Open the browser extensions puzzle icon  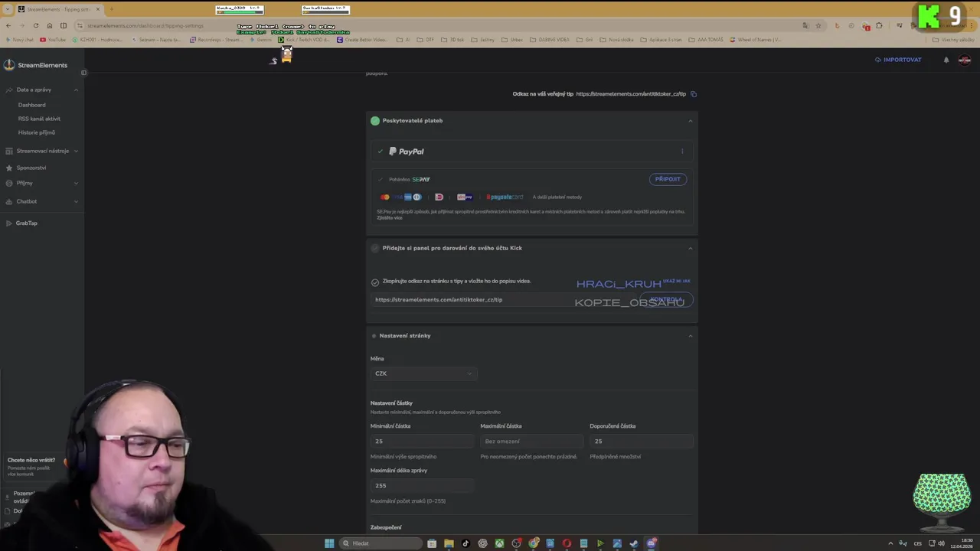click(x=879, y=25)
